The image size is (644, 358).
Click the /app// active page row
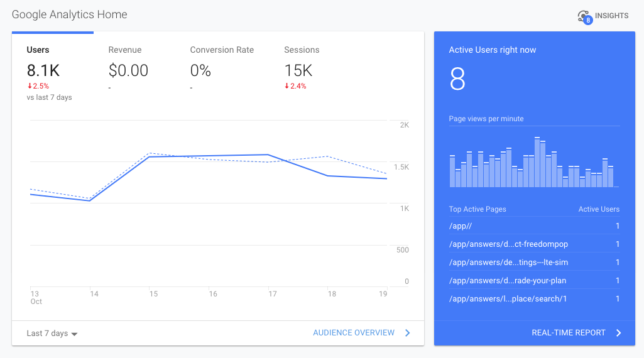[534, 226]
